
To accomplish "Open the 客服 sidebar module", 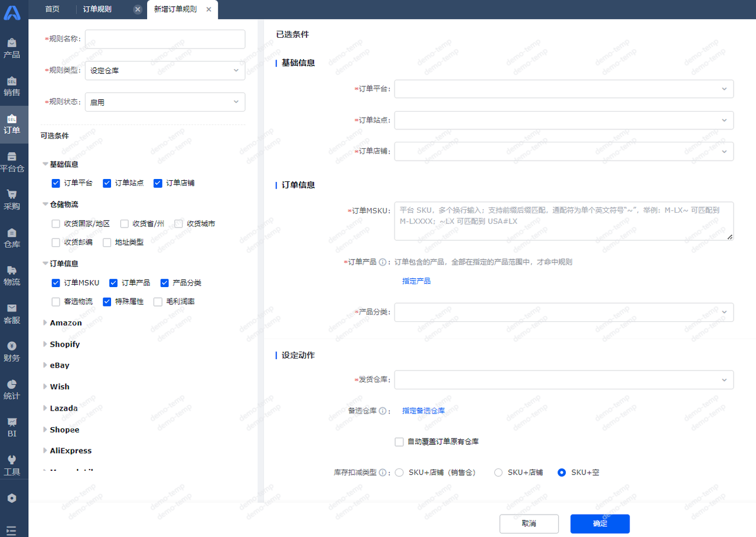I will pos(12,314).
